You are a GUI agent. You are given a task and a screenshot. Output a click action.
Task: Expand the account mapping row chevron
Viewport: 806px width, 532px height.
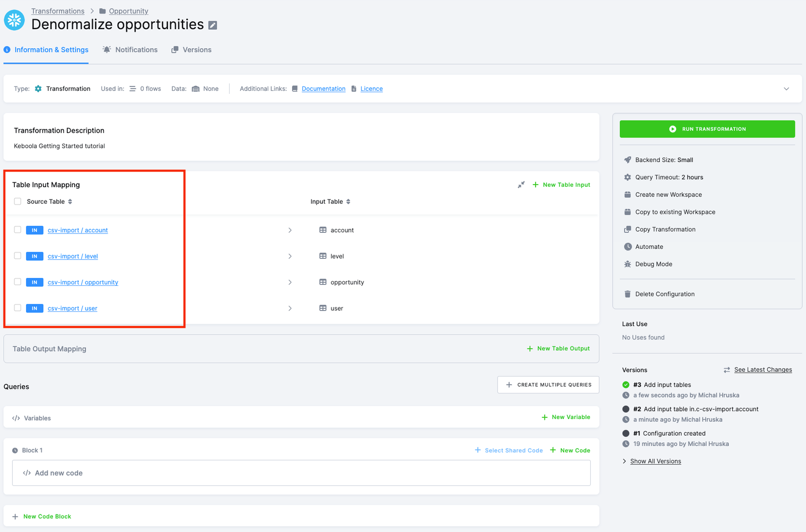point(290,230)
